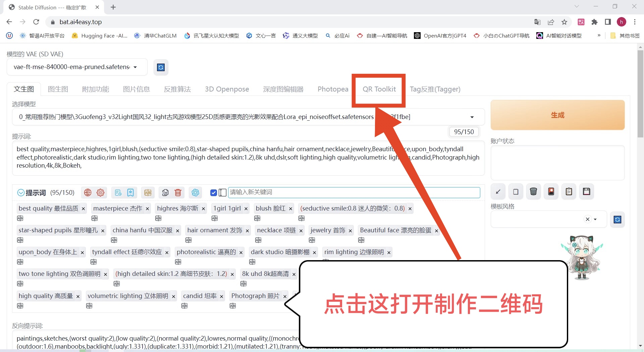Viewport: 644px width, 352px height.
Task: Uncheck the blue checkbox beside keyword input
Action: pos(214,192)
